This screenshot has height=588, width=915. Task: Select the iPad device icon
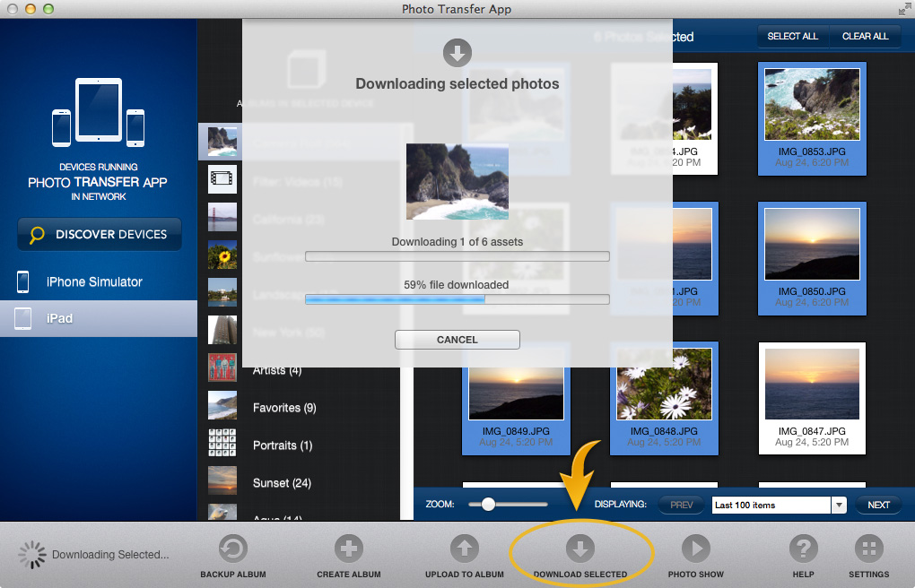point(22,318)
